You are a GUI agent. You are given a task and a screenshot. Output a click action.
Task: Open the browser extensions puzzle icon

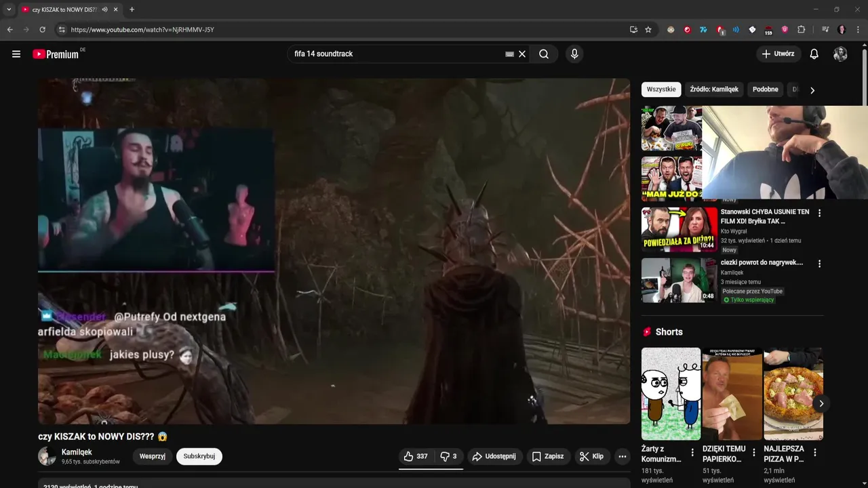pyautogui.click(x=802, y=30)
